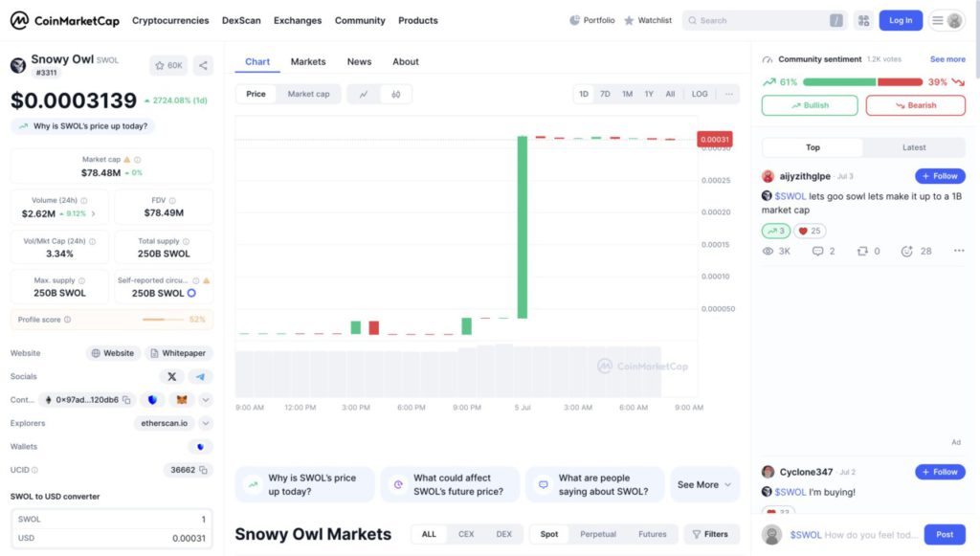Open the hamburger profile menu

click(947, 21)
